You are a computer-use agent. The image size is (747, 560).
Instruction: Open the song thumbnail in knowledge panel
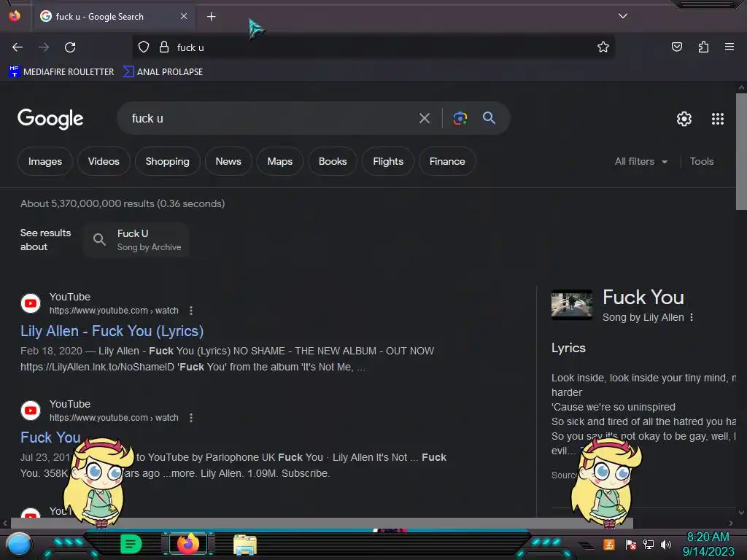pyautogui.click(x=572, y=305)
